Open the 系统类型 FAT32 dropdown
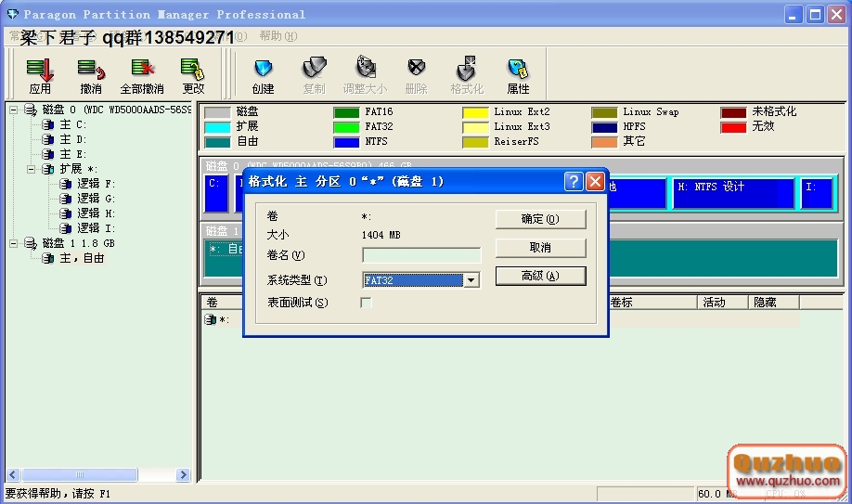The height and width of the screenshot is (504, 852). coord(471,280)
